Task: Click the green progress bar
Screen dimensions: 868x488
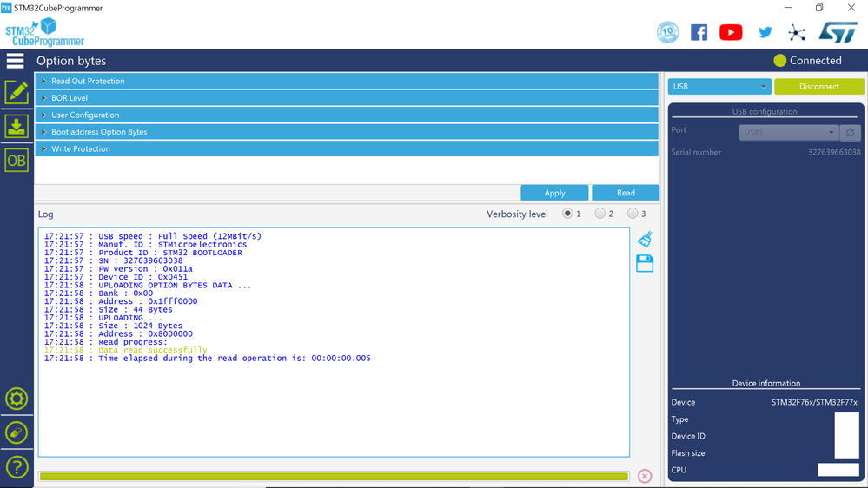Action: [x=334, y=476]
